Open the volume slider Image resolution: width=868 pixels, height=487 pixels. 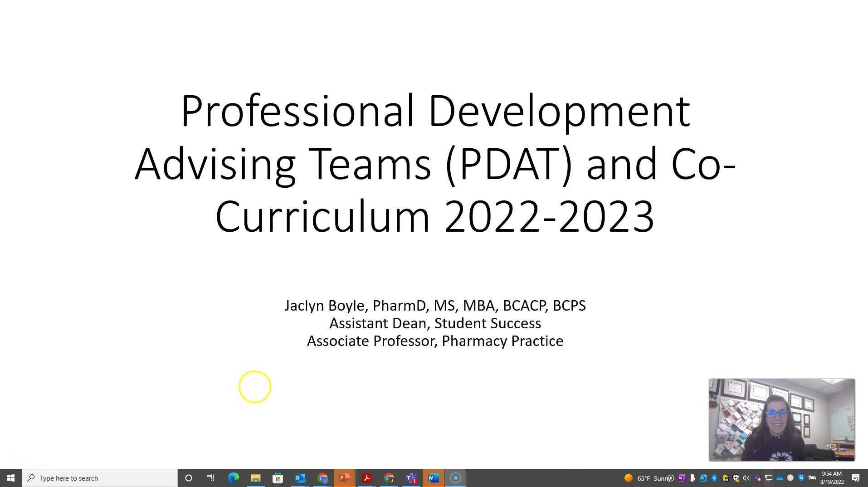746,478
